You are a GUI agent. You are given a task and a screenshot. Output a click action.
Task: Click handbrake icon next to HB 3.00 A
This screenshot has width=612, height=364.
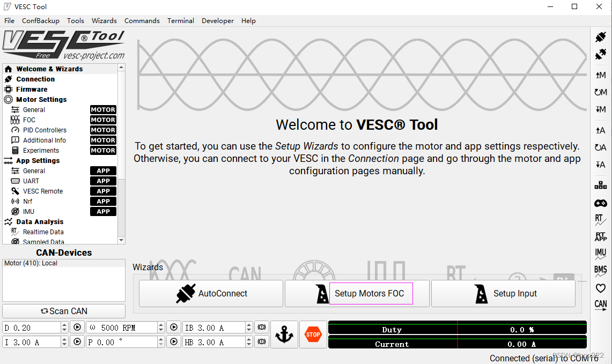262,342
